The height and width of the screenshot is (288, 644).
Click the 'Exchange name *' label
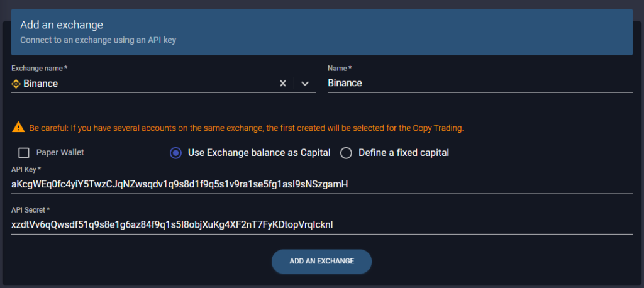(40, 68)
